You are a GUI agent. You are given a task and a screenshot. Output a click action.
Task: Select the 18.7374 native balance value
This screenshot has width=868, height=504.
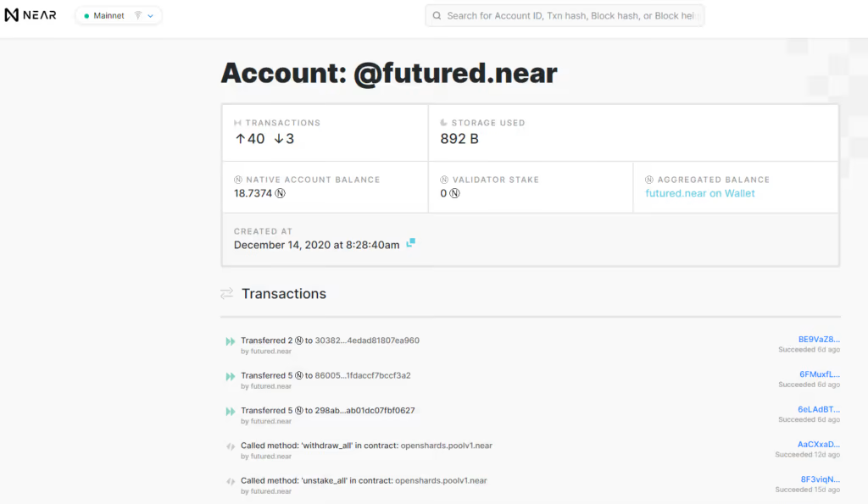click(253, 193)
